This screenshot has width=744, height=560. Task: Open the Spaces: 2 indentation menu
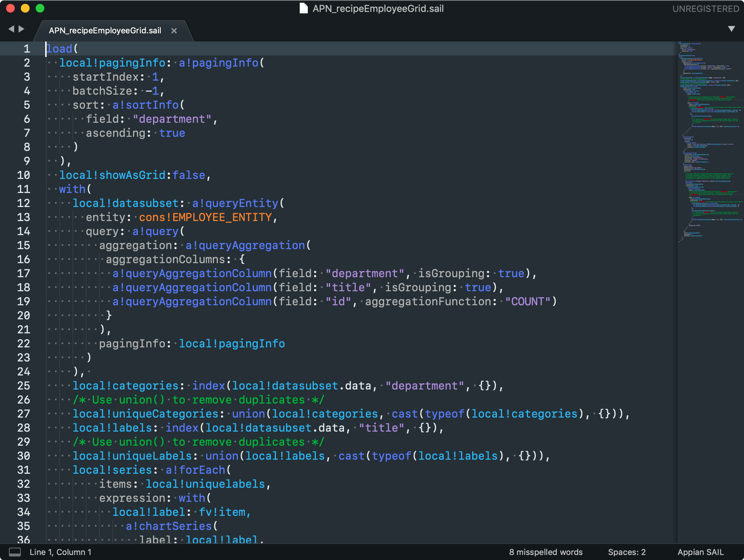[627, 552]
